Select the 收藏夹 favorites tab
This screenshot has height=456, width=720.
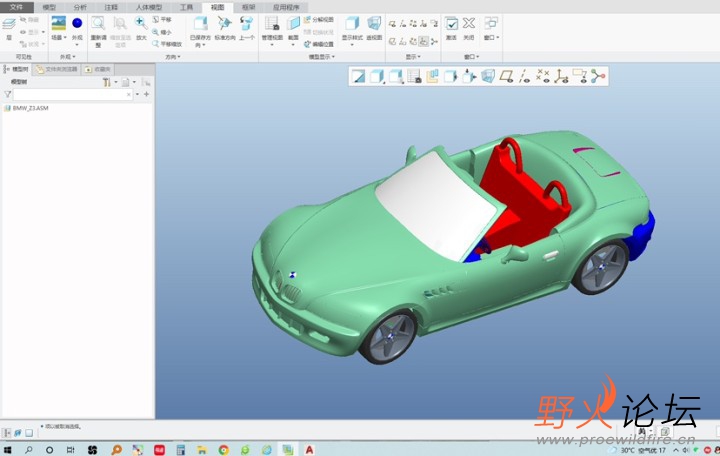coord(98,69)
